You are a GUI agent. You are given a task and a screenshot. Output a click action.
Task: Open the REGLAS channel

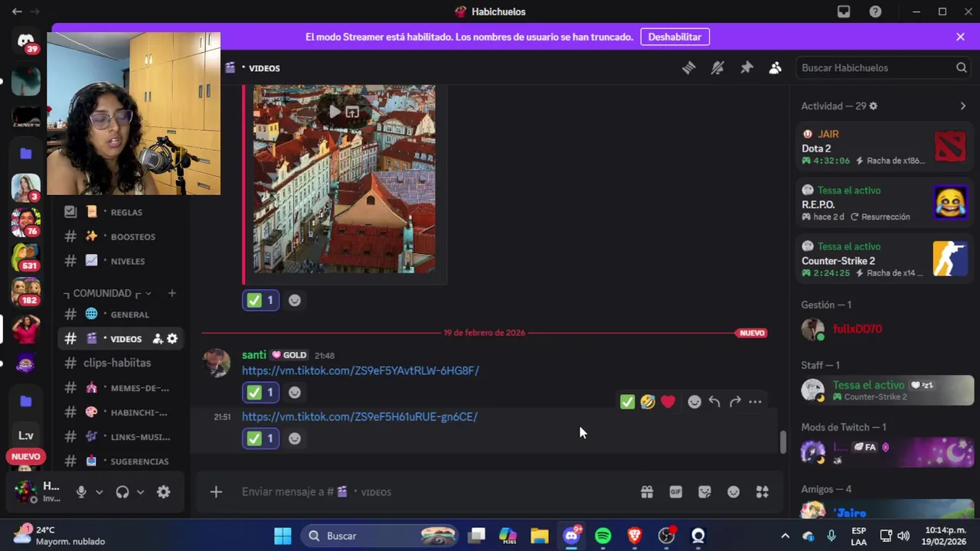pyautogui.click(x=122, y=212)
